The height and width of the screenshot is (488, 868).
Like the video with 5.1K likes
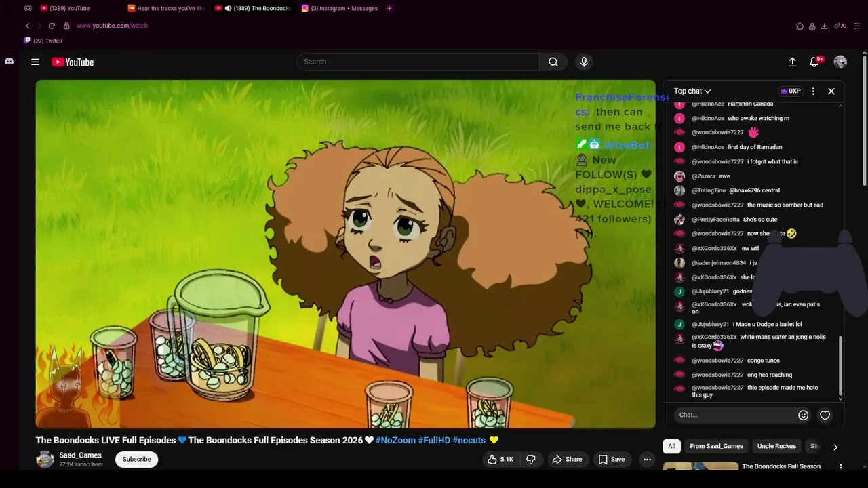500,459
